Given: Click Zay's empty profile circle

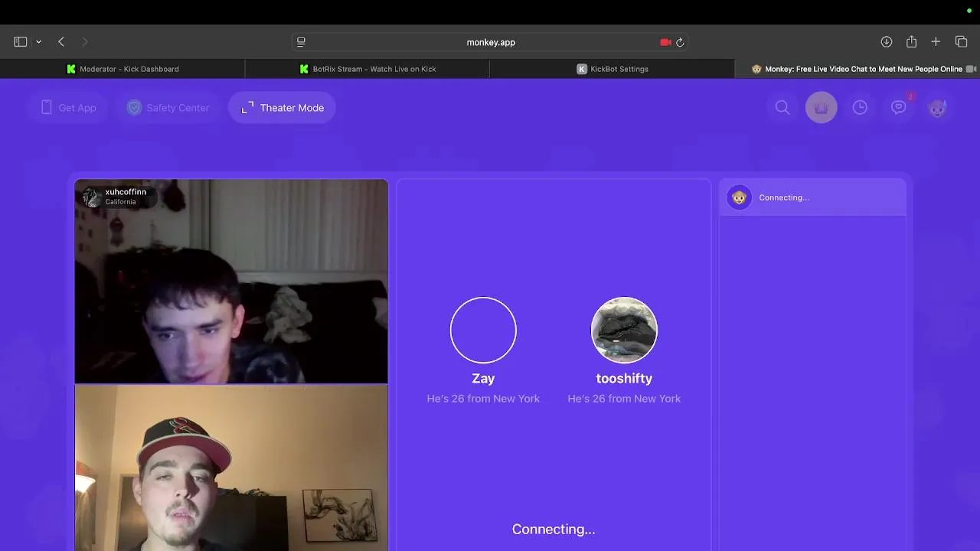Looking at the screenshot, I should point(483,330).
